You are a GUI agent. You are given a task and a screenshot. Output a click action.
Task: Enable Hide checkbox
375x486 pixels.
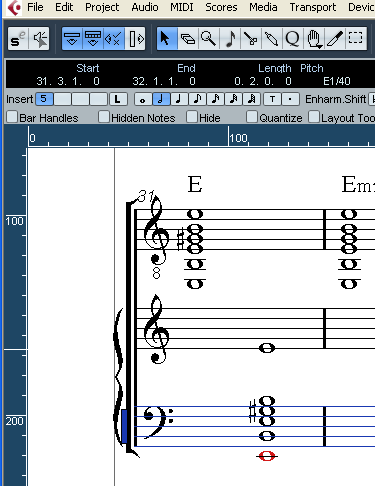(192, 117)
